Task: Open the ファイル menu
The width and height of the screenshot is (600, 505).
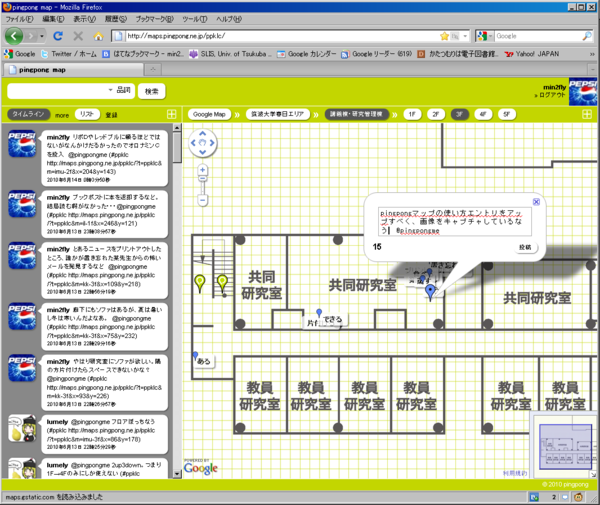Action: pyautogui.click(x=19, y=19)
